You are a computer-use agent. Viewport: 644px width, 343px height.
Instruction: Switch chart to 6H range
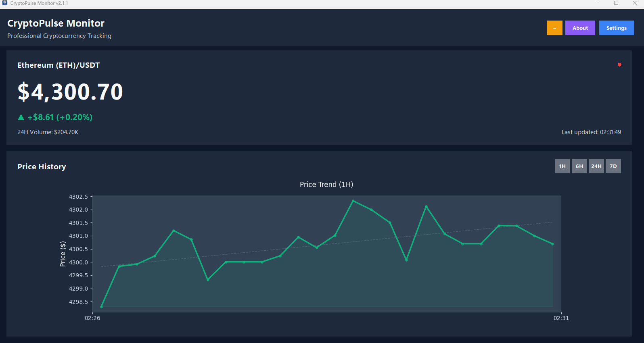579,166
